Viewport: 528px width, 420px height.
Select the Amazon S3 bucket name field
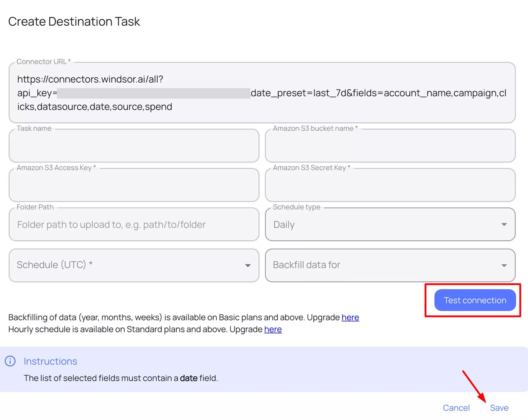(390, 146)
